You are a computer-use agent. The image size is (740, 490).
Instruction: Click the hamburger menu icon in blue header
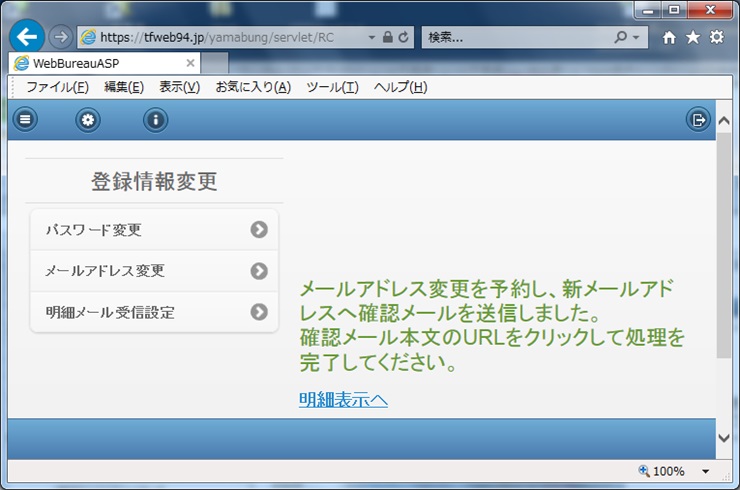[25, 119]
